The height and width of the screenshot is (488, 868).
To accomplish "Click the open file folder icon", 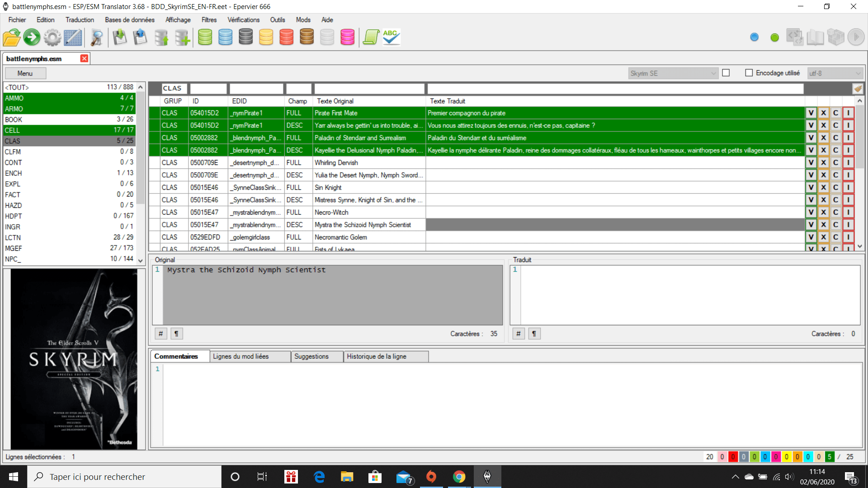I will tap(12, 38).
